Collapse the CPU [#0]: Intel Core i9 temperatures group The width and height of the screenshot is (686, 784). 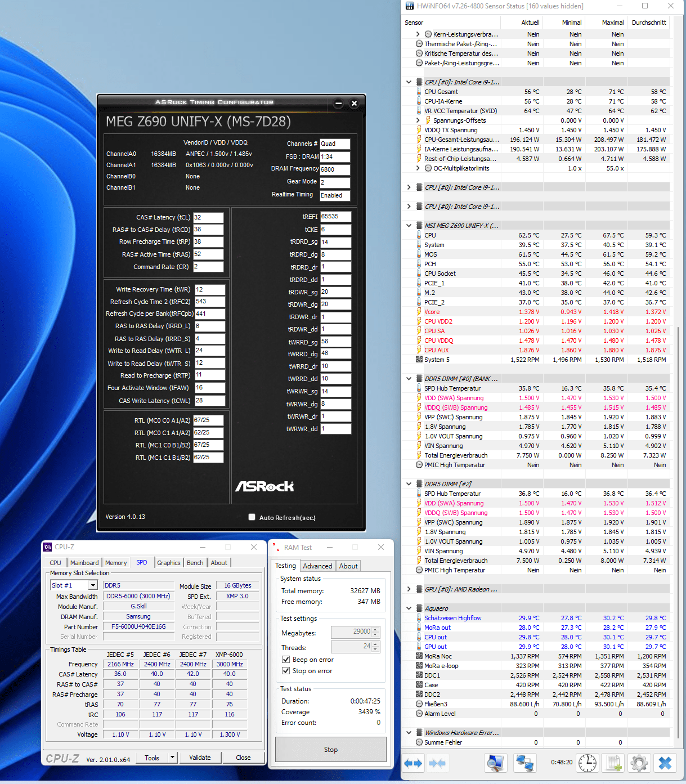[x=409, y=82]
